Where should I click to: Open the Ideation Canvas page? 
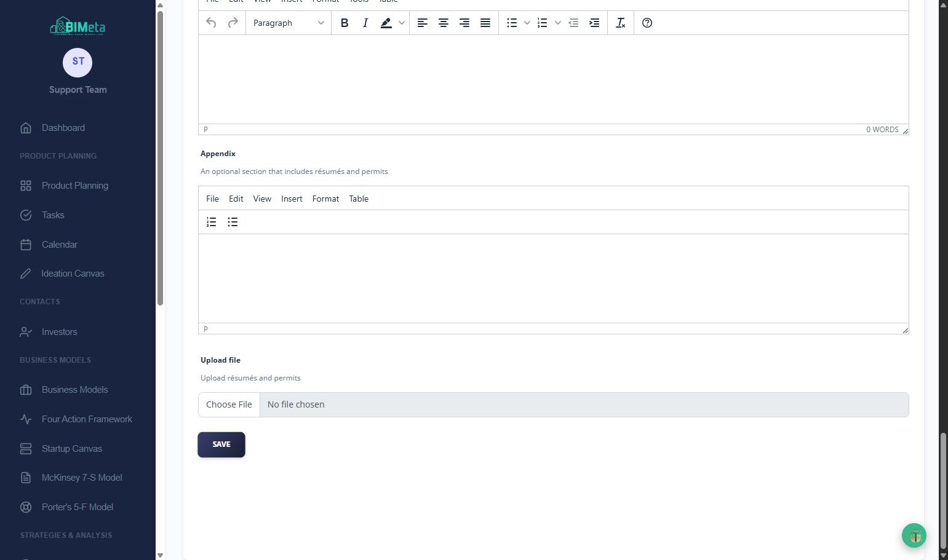pyautogui.click(x=73, y=274)
